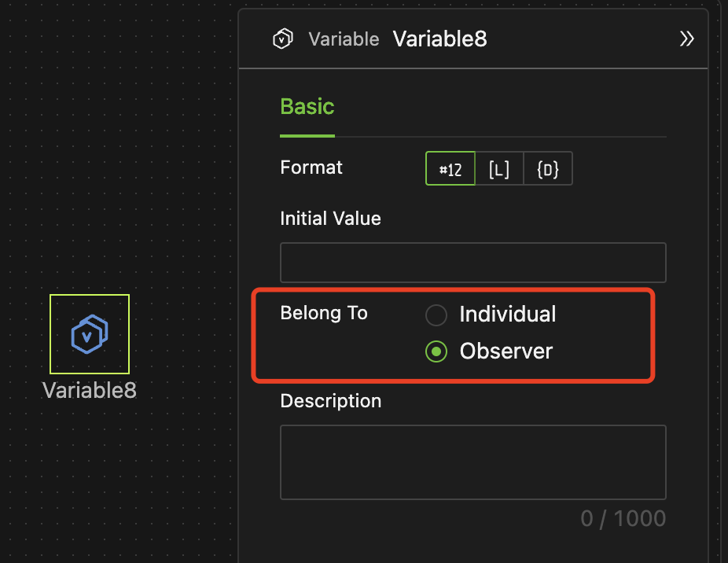728x563 pixels.
Task: Select the Individual radio button
Action: (436, 315)
